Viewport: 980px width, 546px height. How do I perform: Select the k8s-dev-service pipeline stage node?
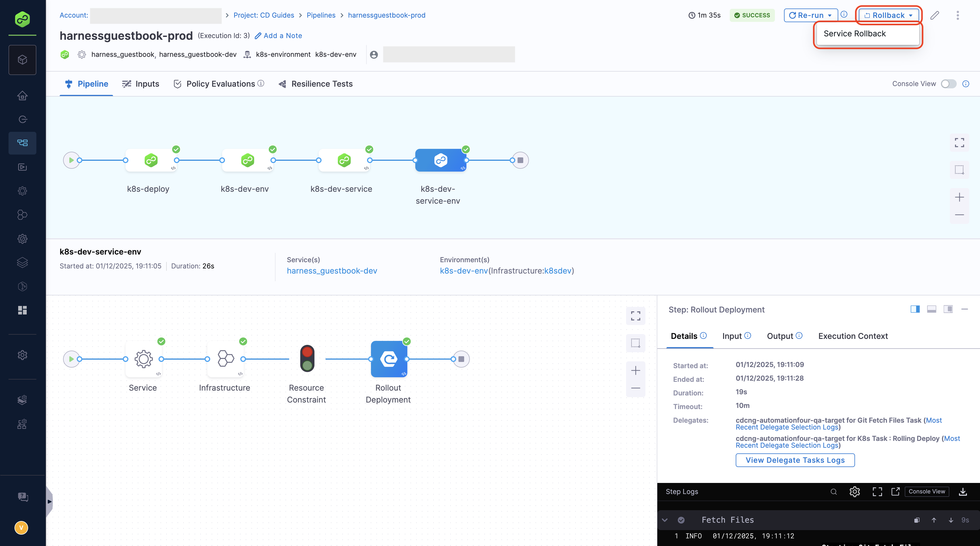point(344,160)
